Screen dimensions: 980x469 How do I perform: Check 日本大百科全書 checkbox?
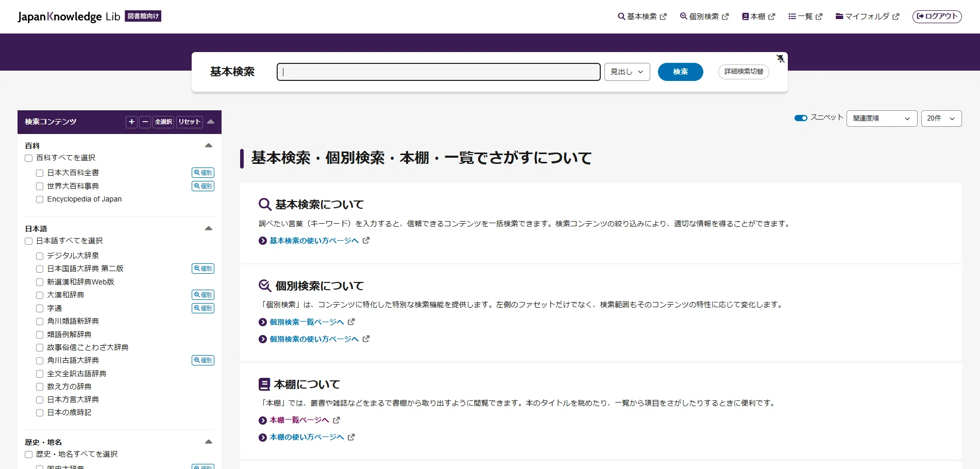[40, 173]
